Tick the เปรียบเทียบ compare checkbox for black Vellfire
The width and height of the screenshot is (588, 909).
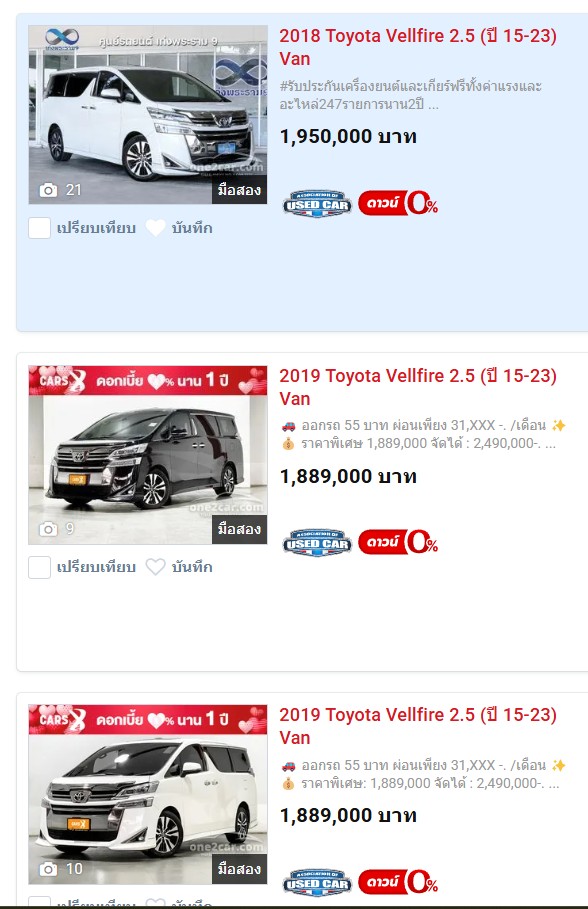pos(39,567)
